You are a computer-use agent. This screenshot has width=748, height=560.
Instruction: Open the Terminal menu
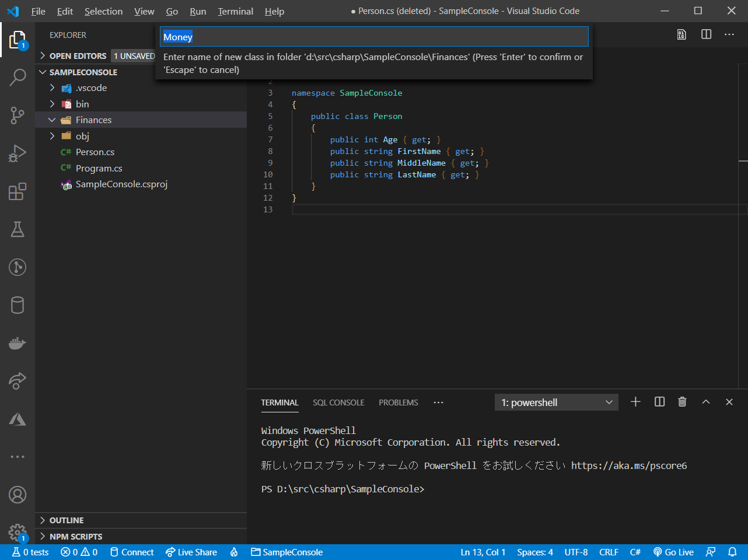[235, 11]
